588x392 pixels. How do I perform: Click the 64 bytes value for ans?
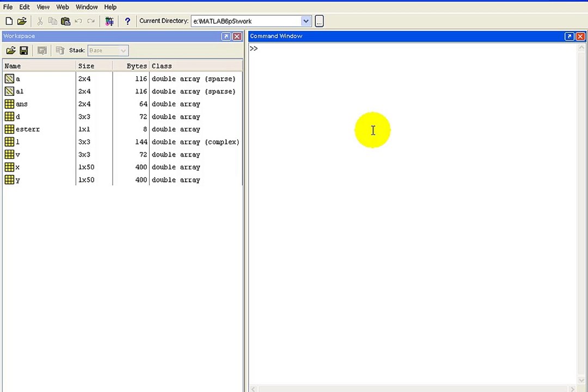pyautogui.click(x=143, y=104)
